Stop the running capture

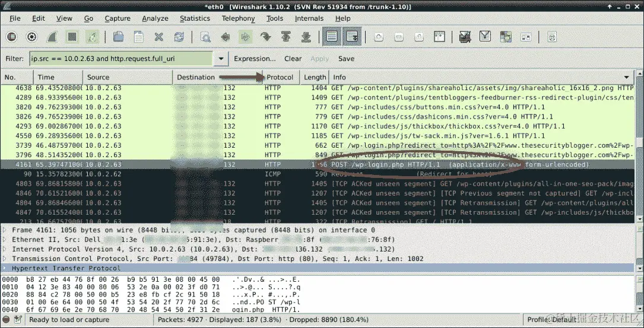[72, 37]
